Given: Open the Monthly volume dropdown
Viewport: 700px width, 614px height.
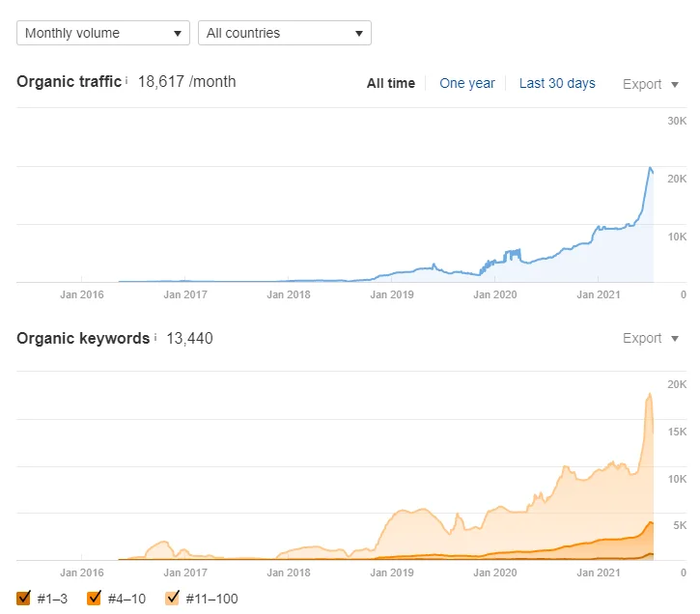Looking at the screenshot, I should click(x=103, y=33).
